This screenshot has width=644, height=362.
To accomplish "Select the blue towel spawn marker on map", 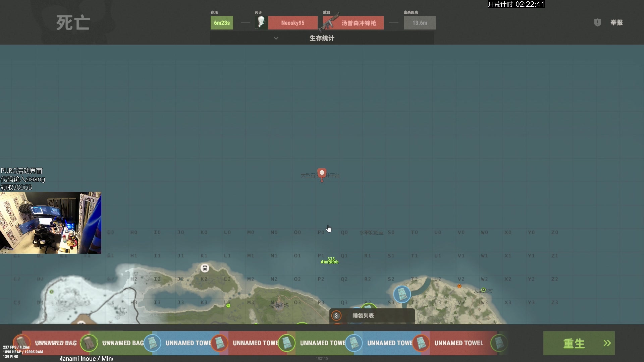I will tap(402, 294).
